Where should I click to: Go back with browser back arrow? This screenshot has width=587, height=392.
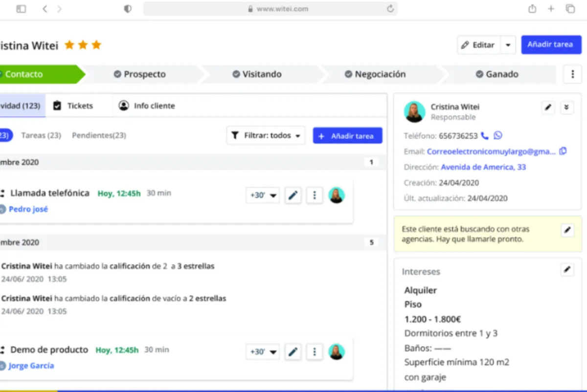pyautogui.click(x=45, y=9)
